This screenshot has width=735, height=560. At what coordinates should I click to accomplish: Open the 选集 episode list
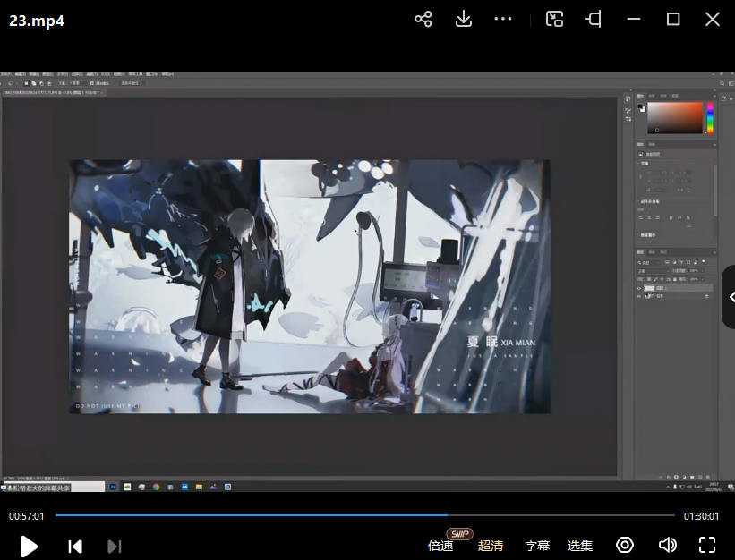tap(580, 546)
